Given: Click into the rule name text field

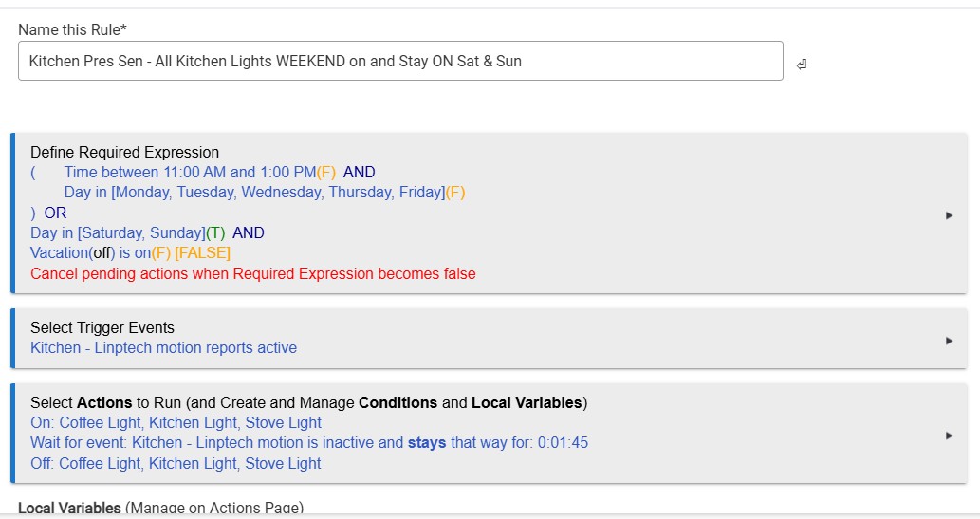Looking at the screenshot, I should click(400, 62).
